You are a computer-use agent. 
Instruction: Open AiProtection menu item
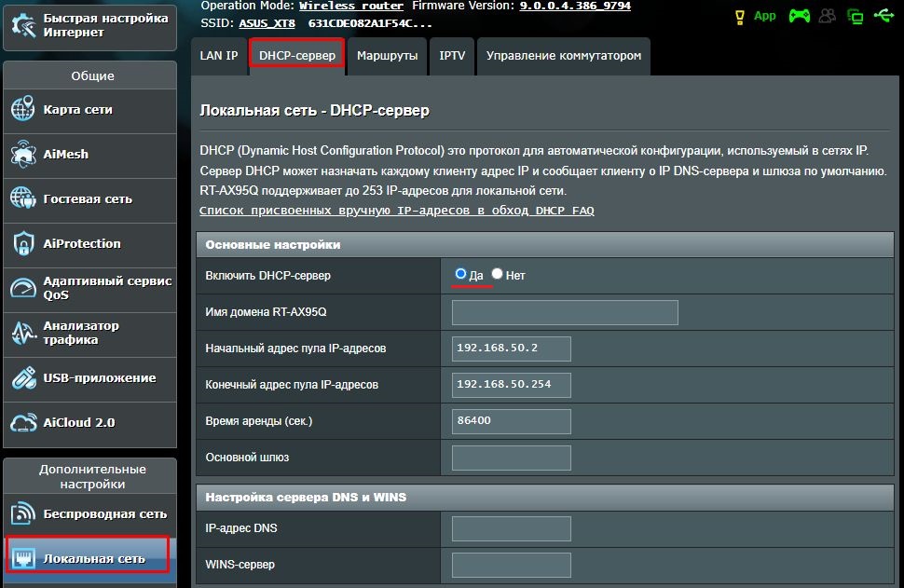point(90,244)
